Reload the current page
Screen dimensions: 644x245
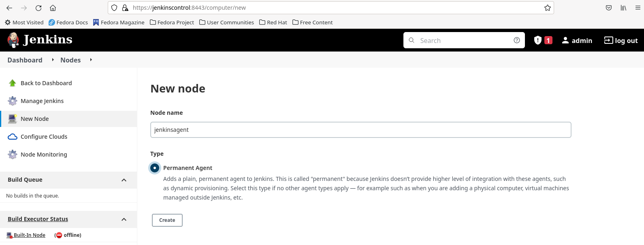(38, 8)
